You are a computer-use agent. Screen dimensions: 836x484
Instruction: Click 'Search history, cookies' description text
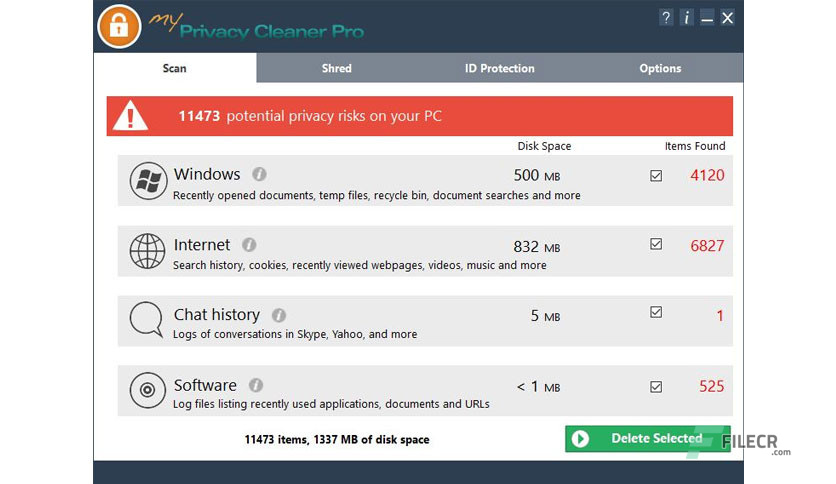pyautogui.click(x=359, y=265)
